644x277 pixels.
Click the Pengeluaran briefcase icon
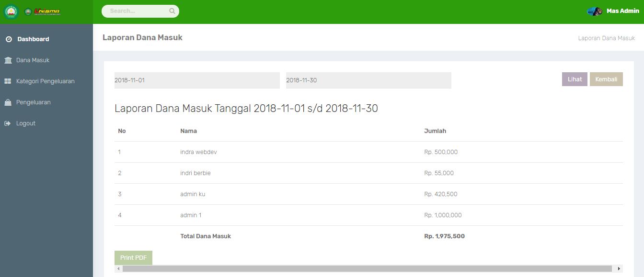[8, 102]
